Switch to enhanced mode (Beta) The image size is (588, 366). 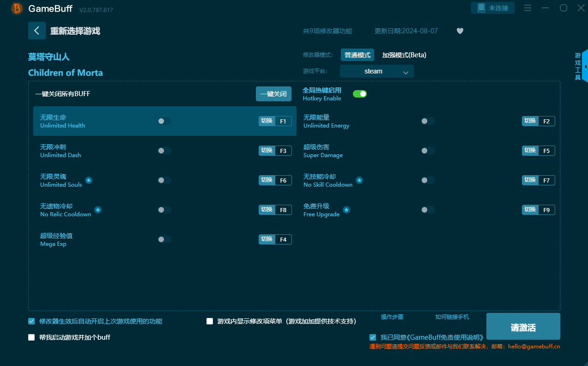tap(404, 55)
